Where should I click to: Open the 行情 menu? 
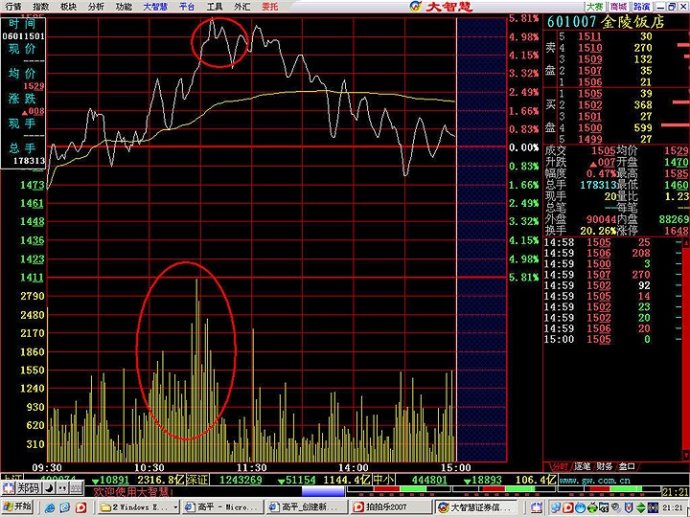[x=14, y=7]
